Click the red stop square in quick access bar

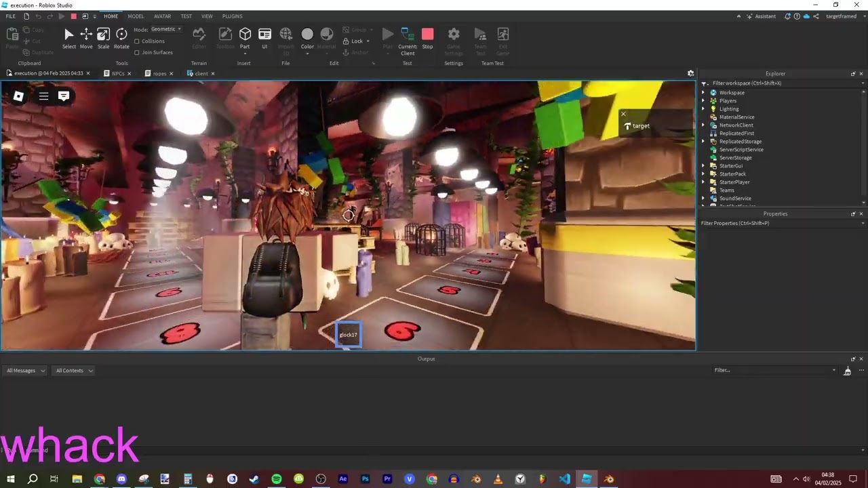(x=74, y=16)
